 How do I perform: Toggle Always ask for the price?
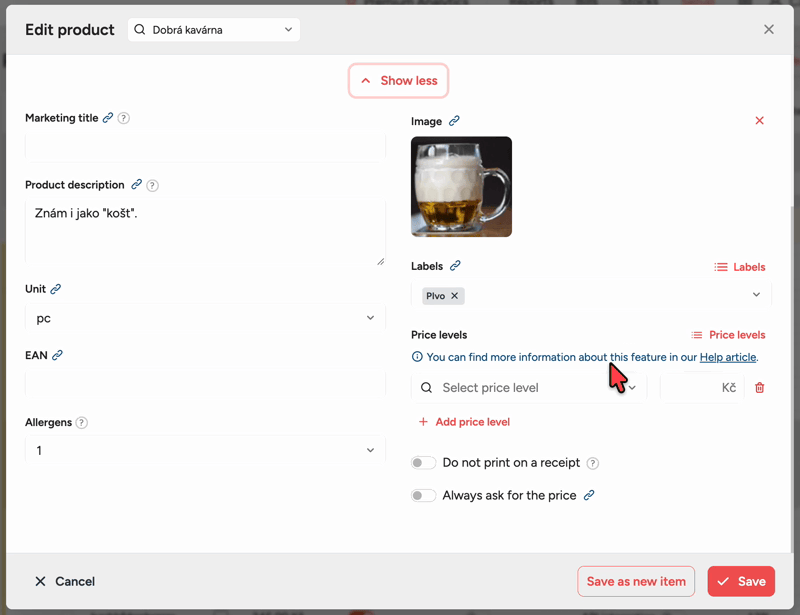[x=423, y=496]
